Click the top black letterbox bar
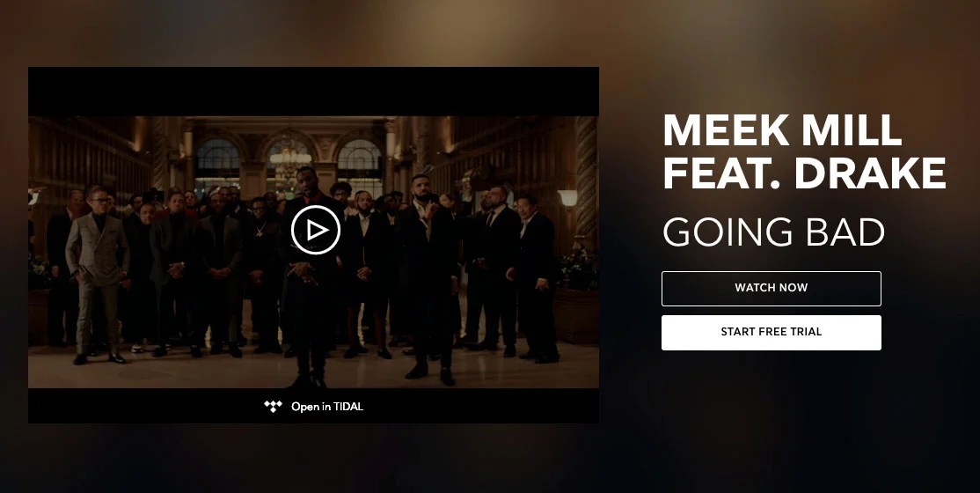Screen dimensions: 980x493 [314, 92]
